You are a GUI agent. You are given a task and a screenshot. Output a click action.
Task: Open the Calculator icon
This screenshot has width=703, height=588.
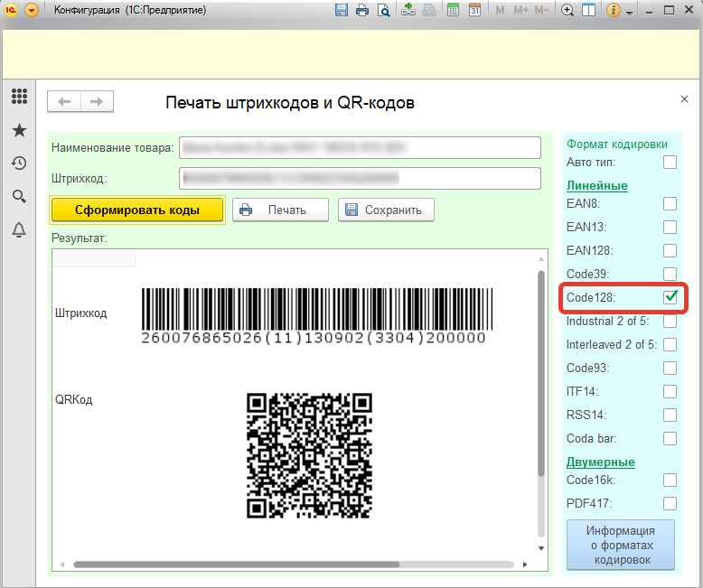click(x=454, y=10)
